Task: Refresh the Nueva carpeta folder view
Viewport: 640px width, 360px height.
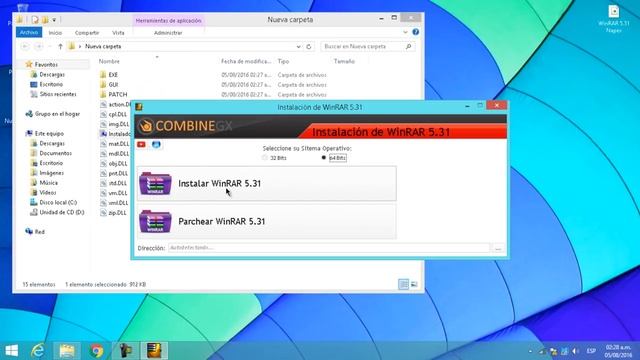Action: point(309,47)
